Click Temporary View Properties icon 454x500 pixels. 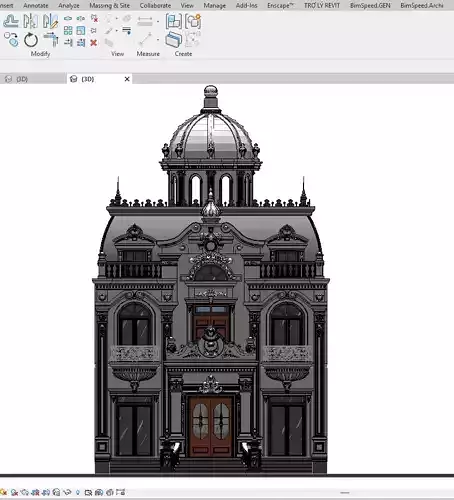tap(88, 492)
